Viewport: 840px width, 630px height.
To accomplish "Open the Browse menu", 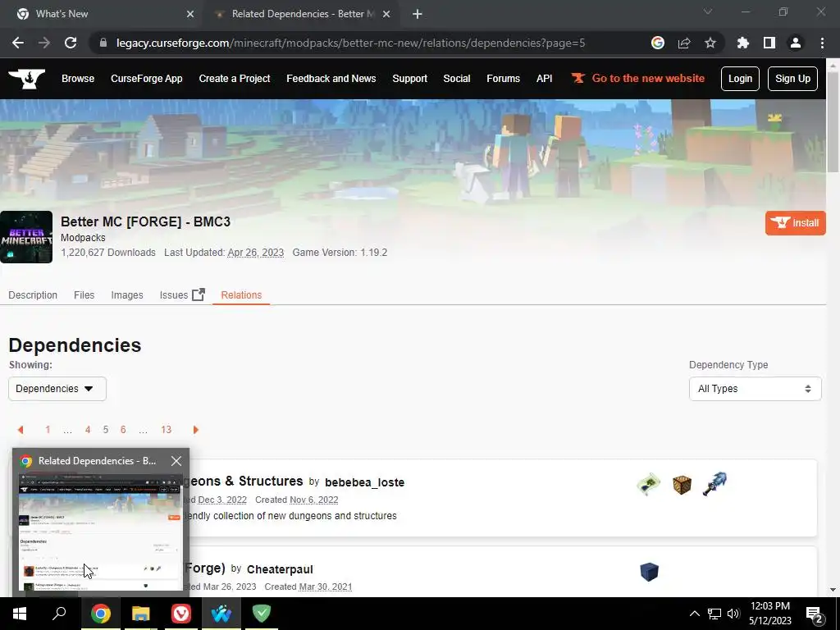I will [78, 79].
